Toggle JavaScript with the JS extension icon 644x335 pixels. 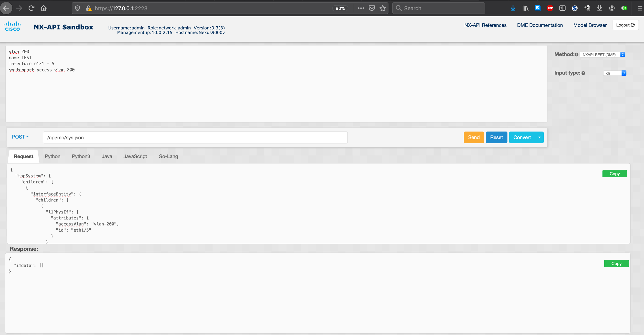click(x=624, y=8)
